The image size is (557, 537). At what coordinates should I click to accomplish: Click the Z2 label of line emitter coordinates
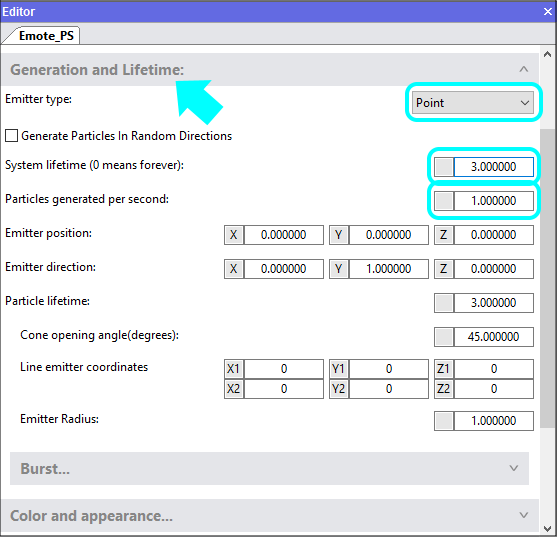tap(443, 389)
